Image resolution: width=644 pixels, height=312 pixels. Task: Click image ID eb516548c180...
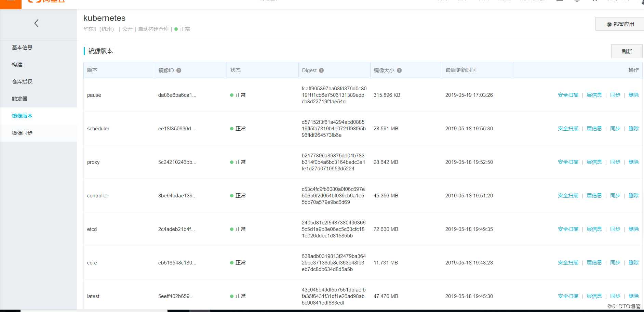point(177,263)
